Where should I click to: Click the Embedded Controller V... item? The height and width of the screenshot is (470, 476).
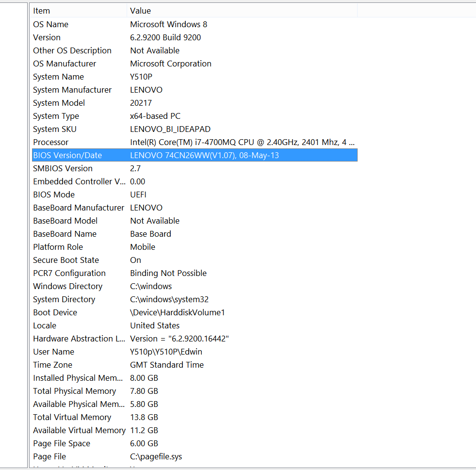click(79, 181)
